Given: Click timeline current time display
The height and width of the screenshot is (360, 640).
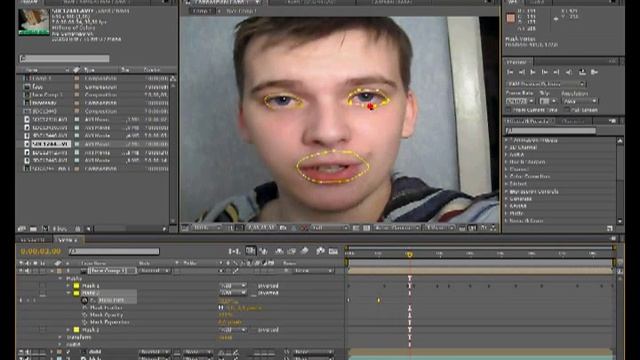Looking at the screenshot, I should [x=40, y=251].
